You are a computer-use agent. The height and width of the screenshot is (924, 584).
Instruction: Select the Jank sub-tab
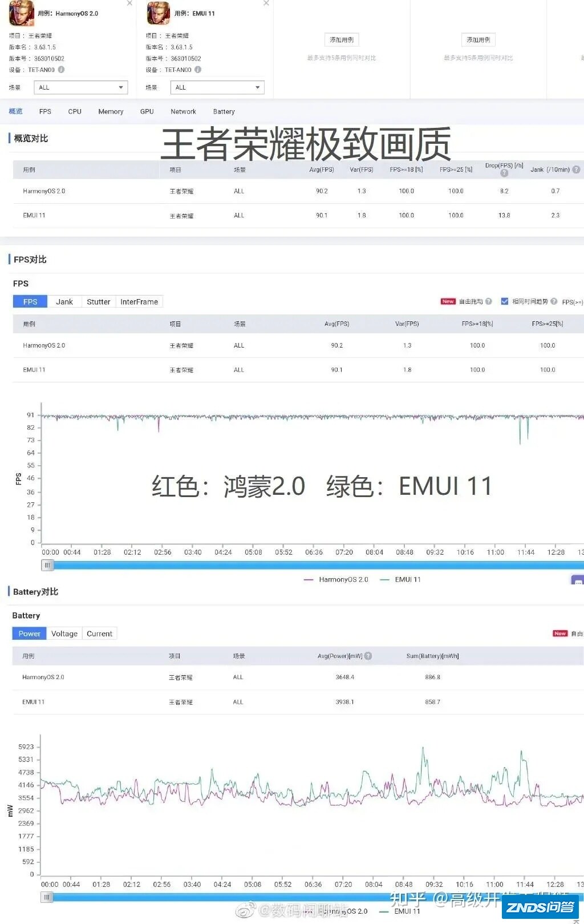(x=64, y=302)
